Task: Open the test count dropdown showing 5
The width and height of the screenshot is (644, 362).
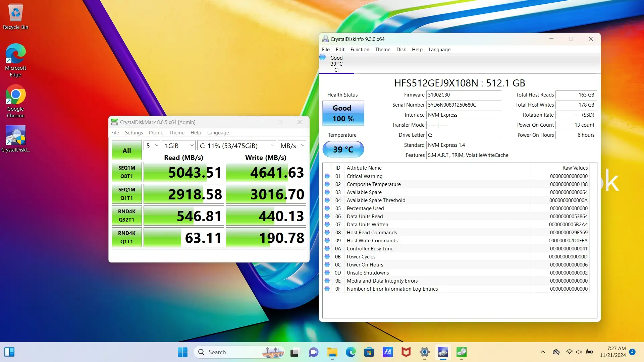Action: [x=152, y=145]
